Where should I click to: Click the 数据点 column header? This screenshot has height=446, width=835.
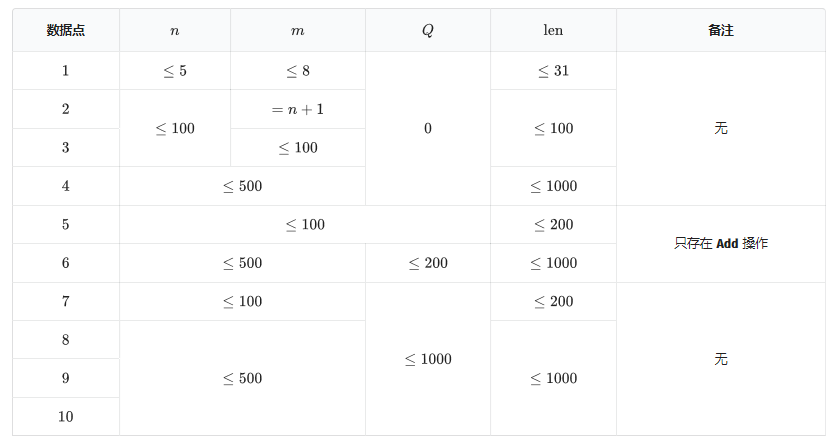click(x=66, y=31)
